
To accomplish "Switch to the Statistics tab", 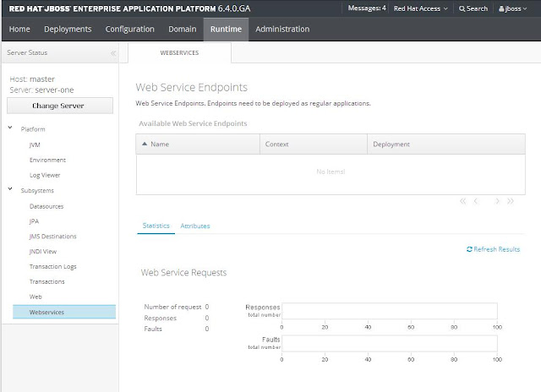I will tap(156, 226).
